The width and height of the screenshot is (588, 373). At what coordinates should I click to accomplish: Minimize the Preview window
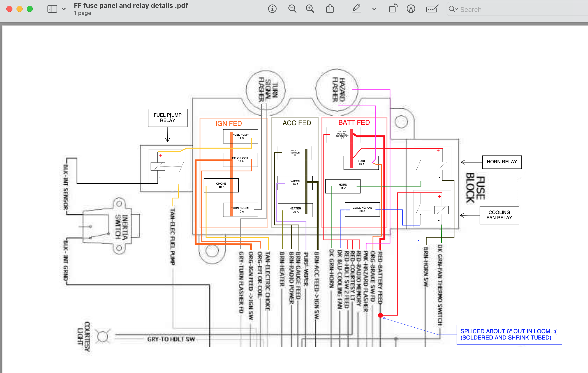pyautogui.click(x=20, y=9)
